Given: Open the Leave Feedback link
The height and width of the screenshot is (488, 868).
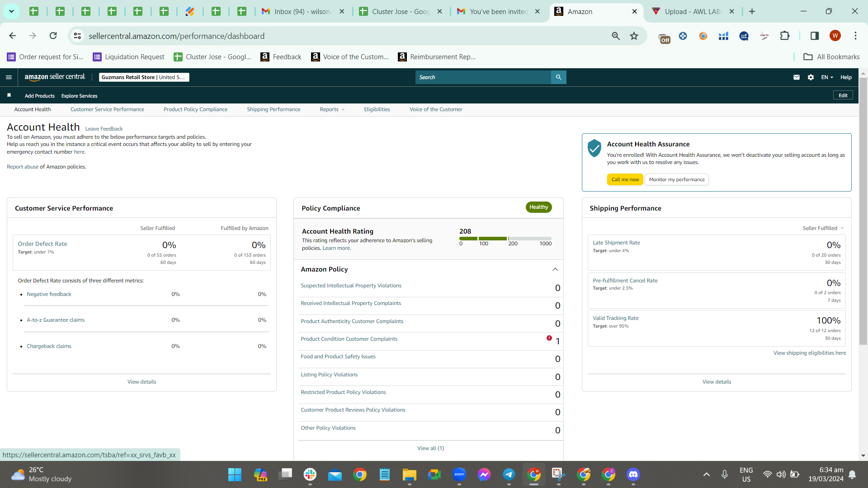Looking at the screenshot, I should 104,129.
